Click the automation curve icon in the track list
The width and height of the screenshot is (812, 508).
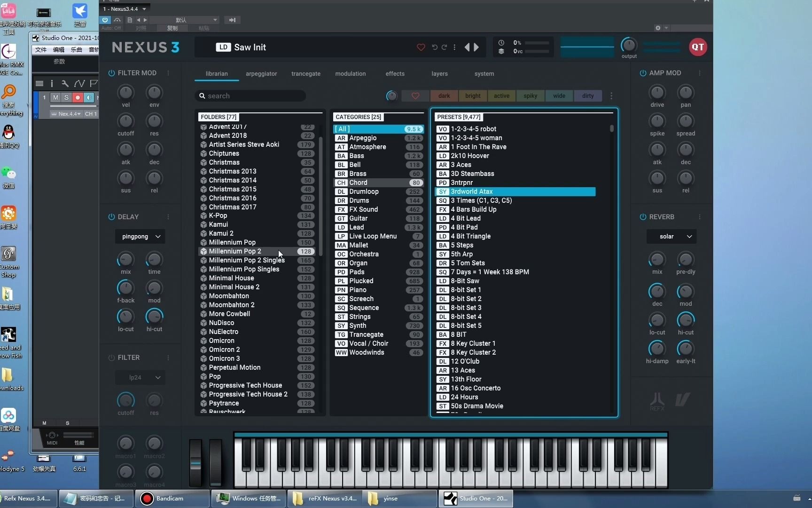pos(79,84)
